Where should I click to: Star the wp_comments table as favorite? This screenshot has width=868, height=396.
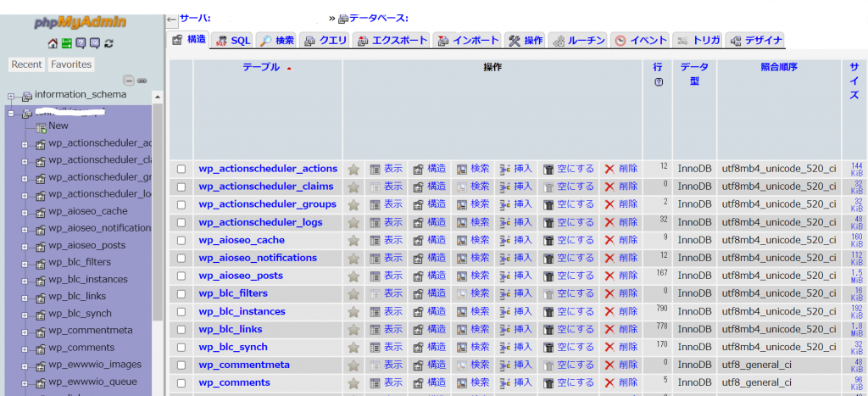[x=353, y=382]
